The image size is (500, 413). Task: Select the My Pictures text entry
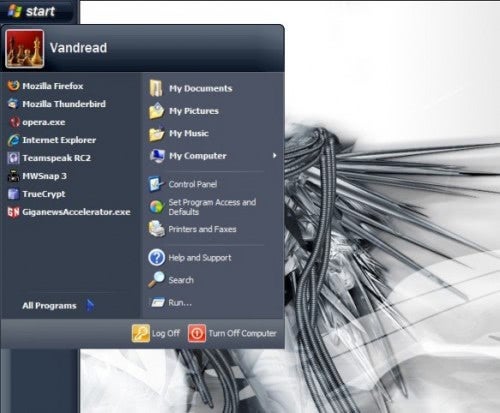194,111
